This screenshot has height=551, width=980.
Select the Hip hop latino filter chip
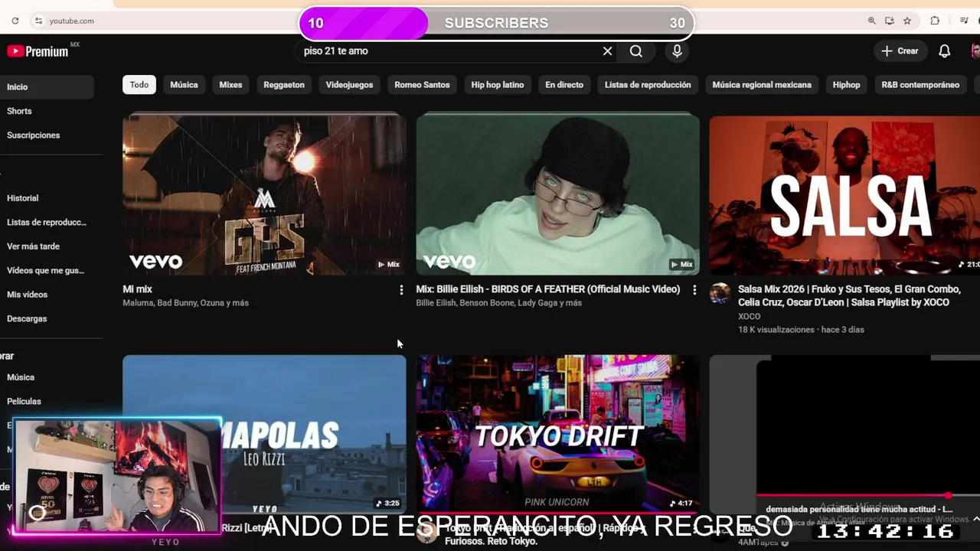coord(498,85)
